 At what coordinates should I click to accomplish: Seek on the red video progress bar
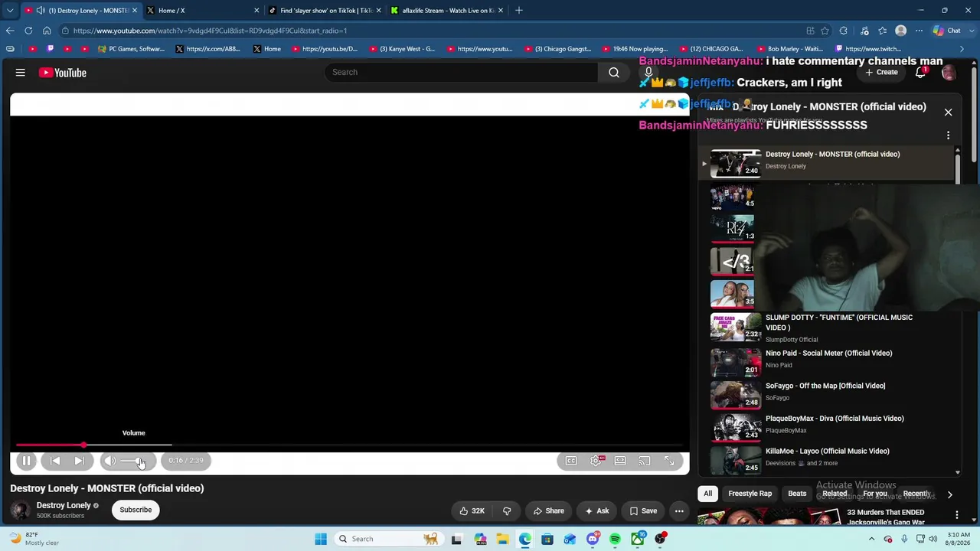pos(349,445)
